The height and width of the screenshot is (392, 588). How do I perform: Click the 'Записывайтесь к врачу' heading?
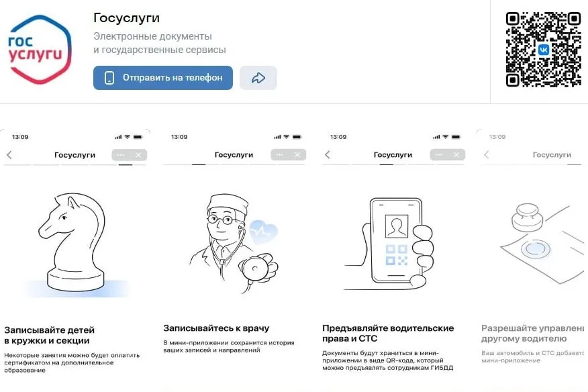tap(216, 328)
